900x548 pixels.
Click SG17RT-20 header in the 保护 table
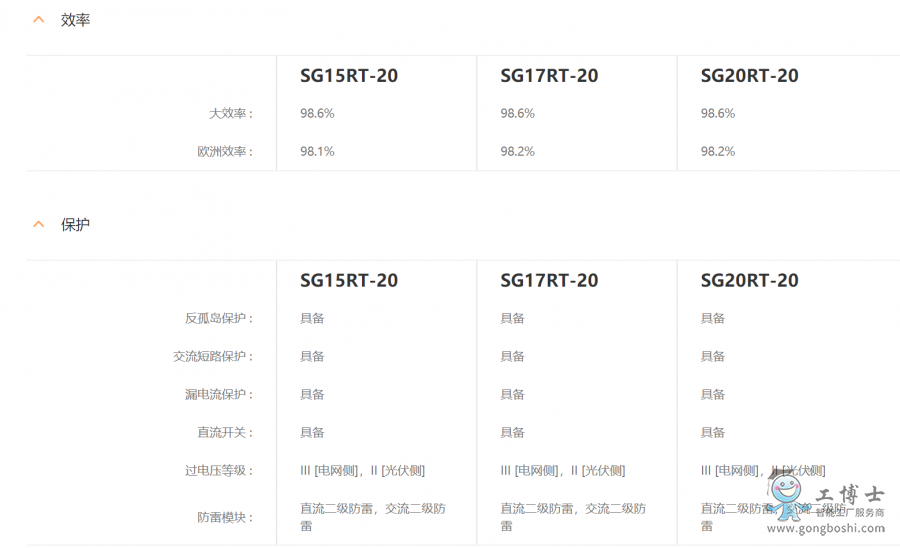[x=549, y=281]
